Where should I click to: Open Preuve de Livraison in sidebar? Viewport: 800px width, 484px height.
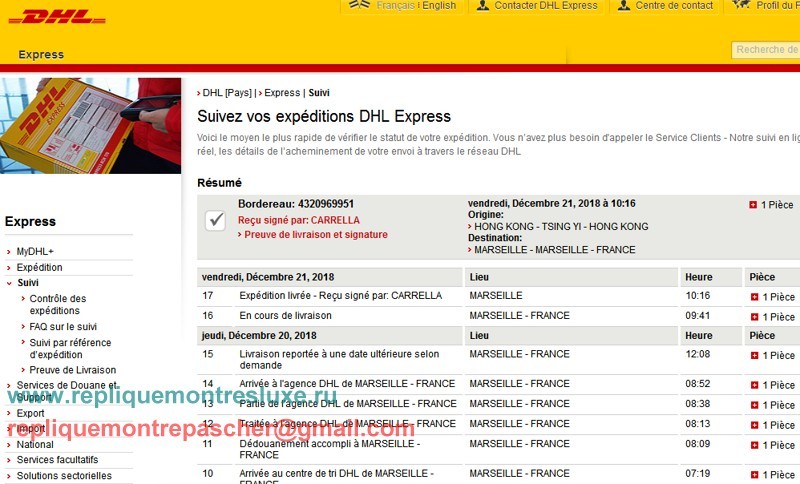coord(72,370)
